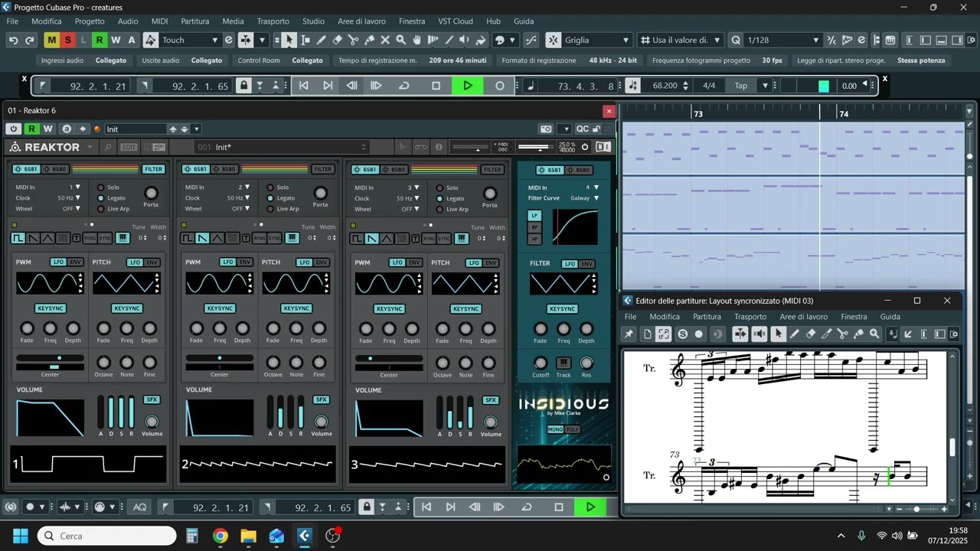Toggle Auto-Scroll in the score editor toolbar
Image resolution: width=980 pixels, height=551 pixels.
[740, 334]
